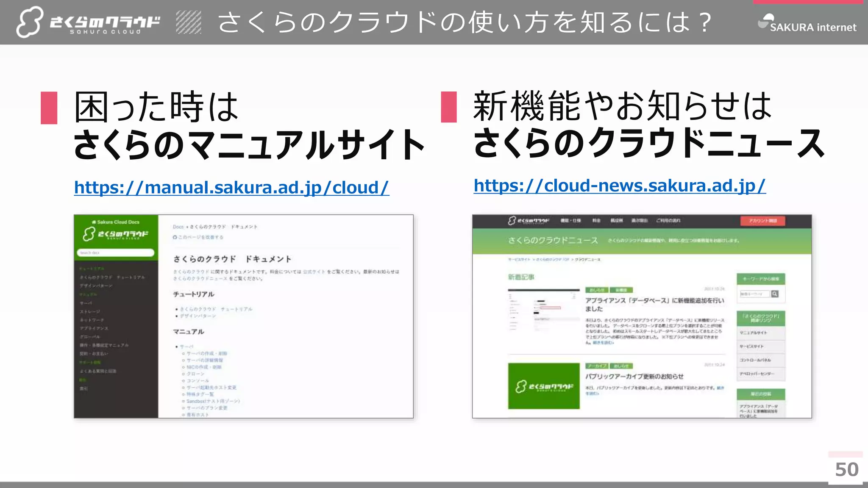Open 'クローン' manual link
868x488 pixels.
[195, 374]
